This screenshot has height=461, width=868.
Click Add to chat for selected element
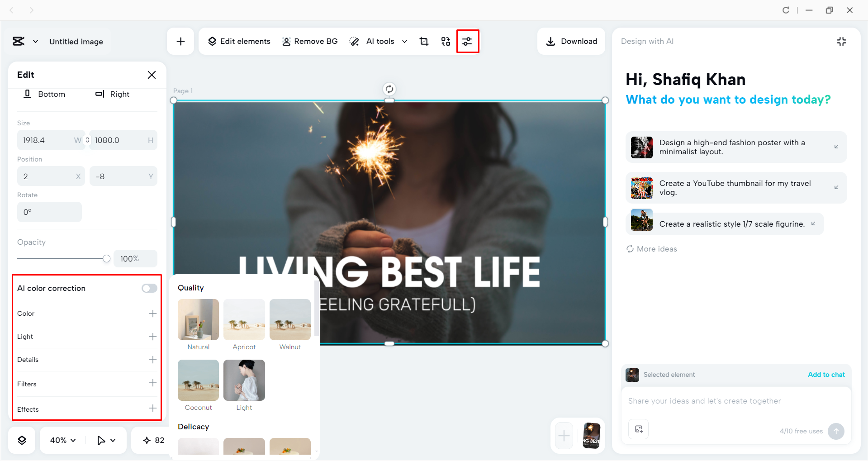click(826, 375)
